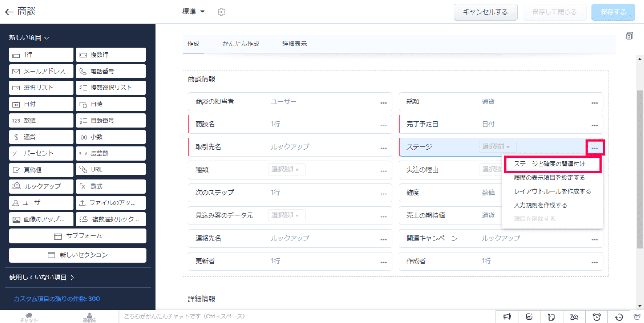Add a 新しいセクション to the layout
This screenshot has height=323, width=644.
[78, 255]
